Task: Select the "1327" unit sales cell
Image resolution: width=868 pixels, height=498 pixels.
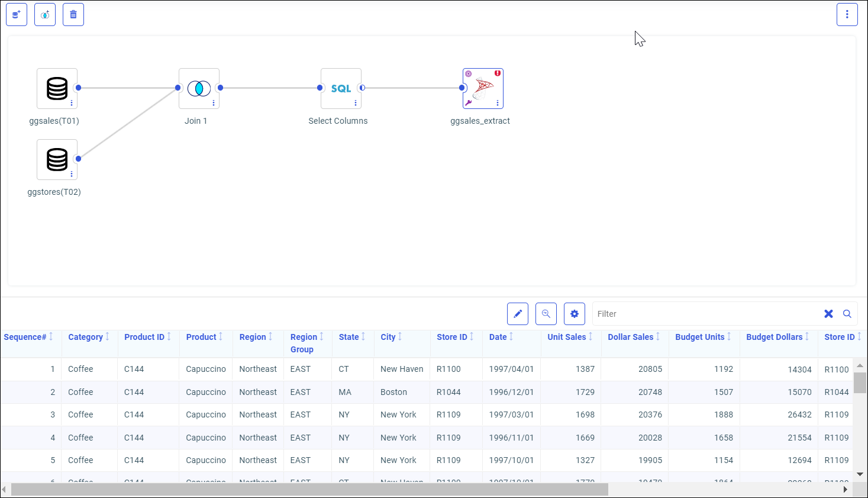Action: [585, 460]
